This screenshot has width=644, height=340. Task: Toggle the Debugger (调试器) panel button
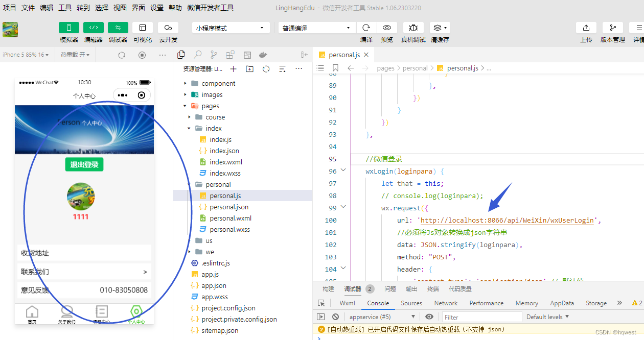point(118,28)
